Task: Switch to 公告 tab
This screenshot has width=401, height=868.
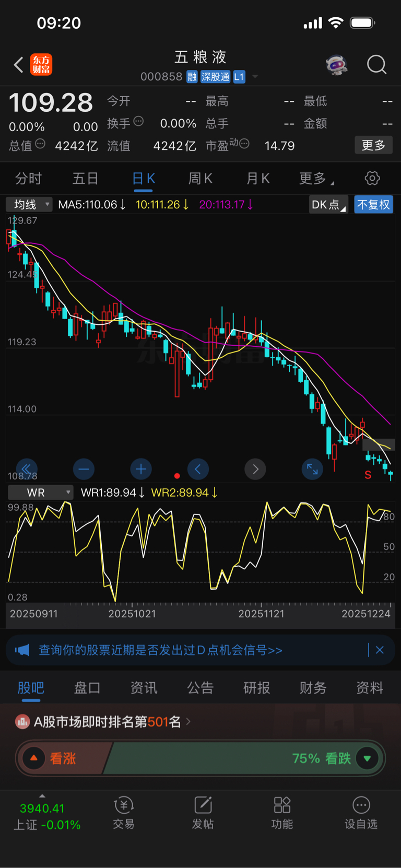Action: (x=200, y=688)
